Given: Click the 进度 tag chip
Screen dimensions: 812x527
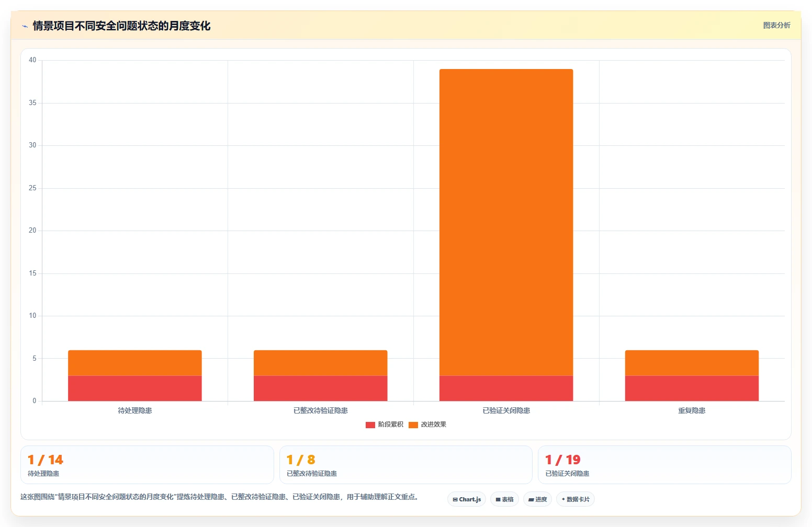Looking at the screenshot, I should [537, 499].
